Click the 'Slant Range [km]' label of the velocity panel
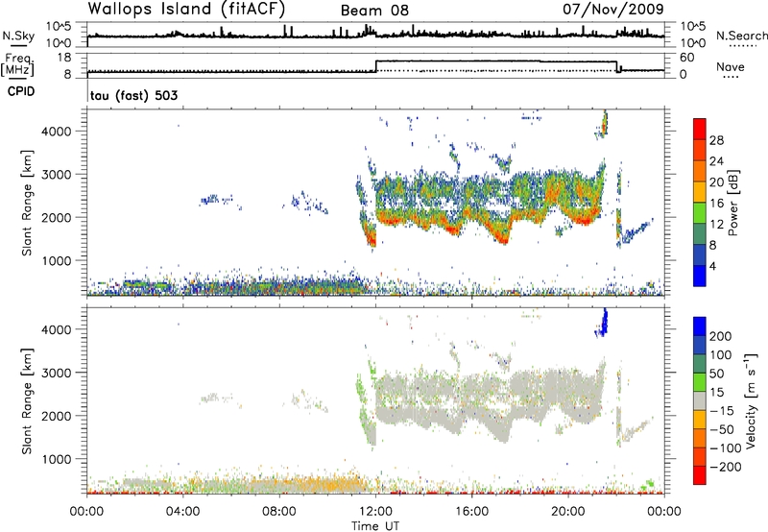 coord(27,401)
